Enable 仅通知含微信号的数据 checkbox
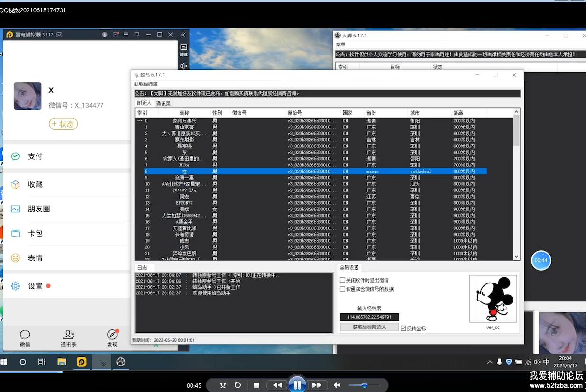Viewport: 586px width, 392px height. tap(343, 289)
